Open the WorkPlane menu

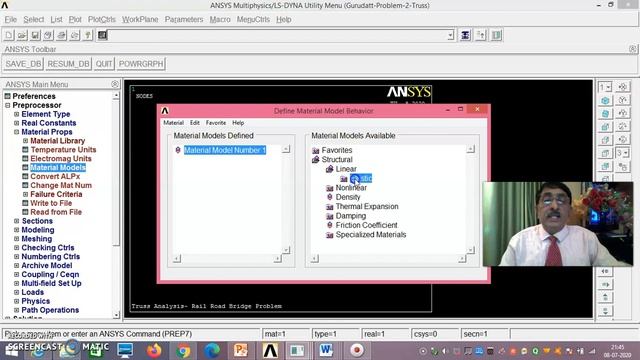coord(140,19)
